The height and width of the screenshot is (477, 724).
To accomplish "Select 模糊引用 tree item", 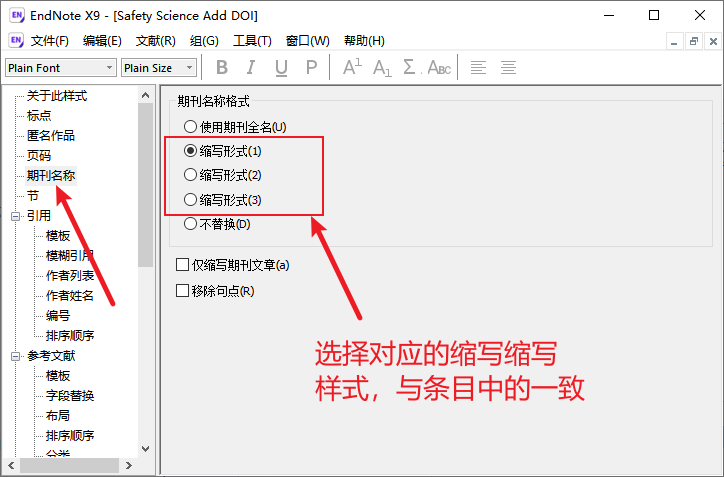I will point(70,255).
